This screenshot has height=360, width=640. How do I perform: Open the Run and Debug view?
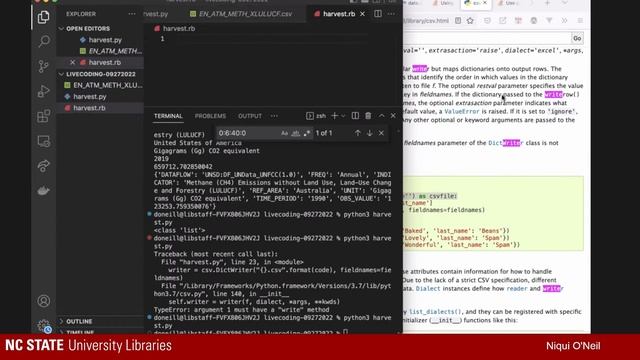tap(44, 91)
